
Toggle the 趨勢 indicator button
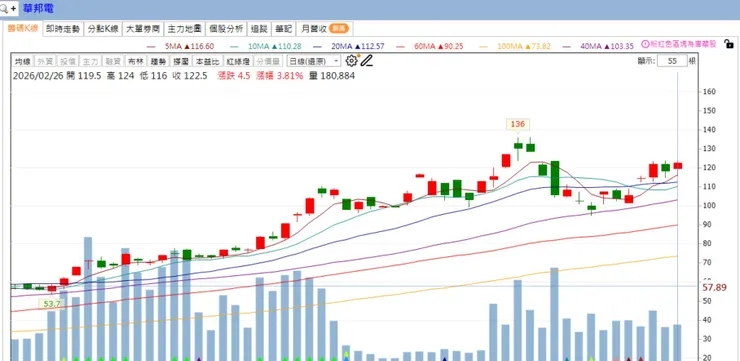click(158, 61)
